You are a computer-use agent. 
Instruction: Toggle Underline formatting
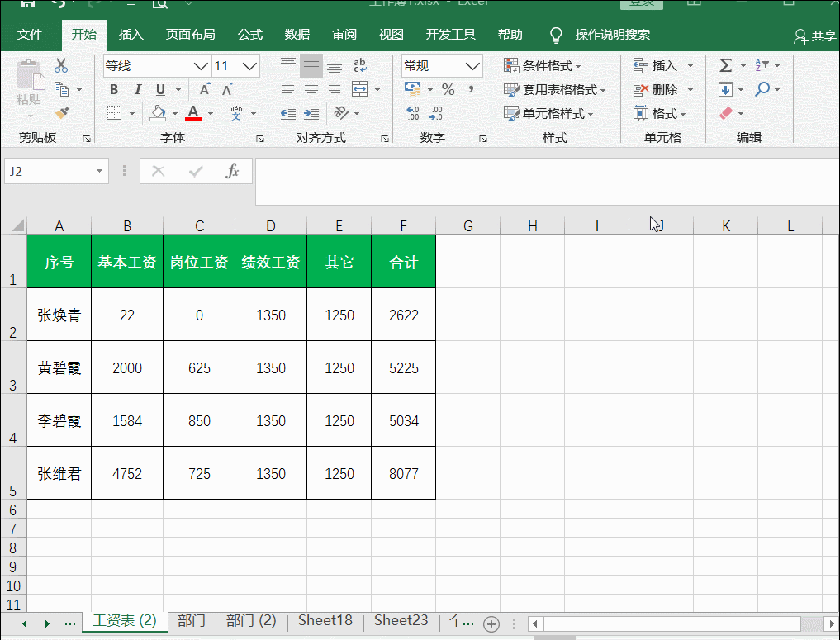coord(160,89)
